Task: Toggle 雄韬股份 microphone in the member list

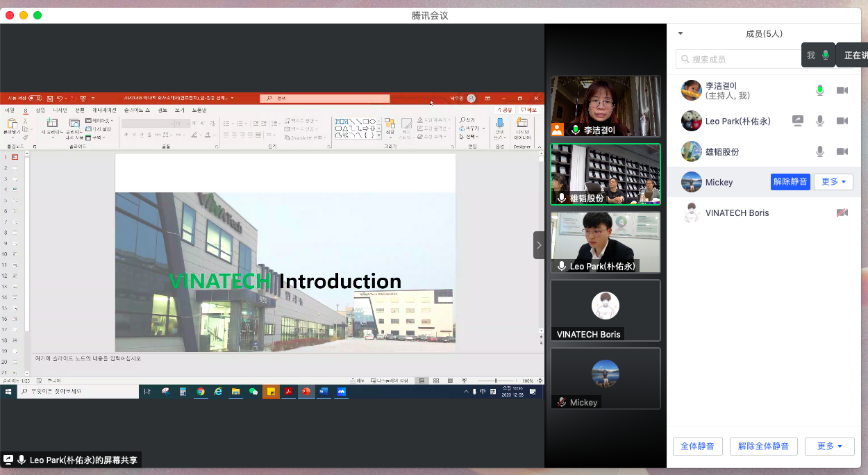Action: pyautogui.click(x=820, y=151)
